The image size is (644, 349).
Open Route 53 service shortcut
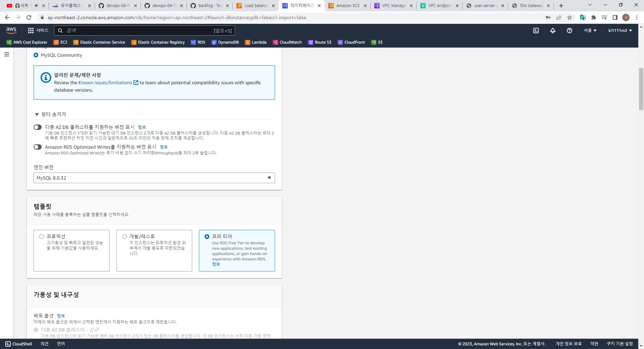point(320,42)
